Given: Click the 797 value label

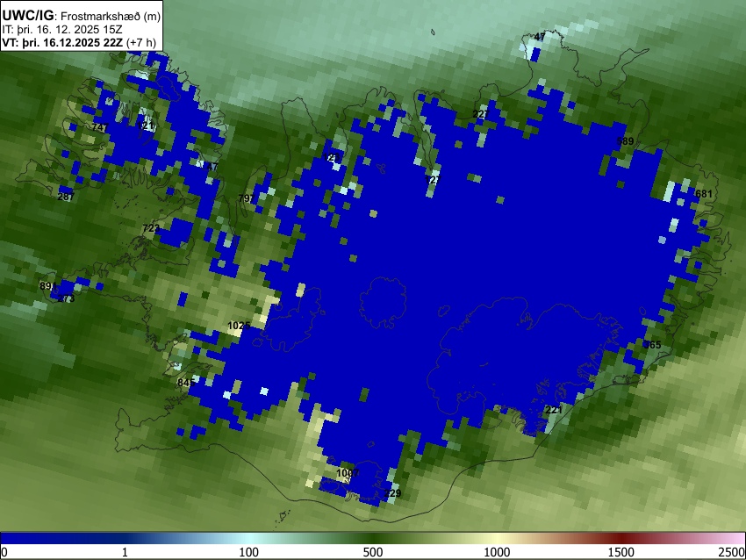Looking at the screenshot, I should tap(247, 197).
